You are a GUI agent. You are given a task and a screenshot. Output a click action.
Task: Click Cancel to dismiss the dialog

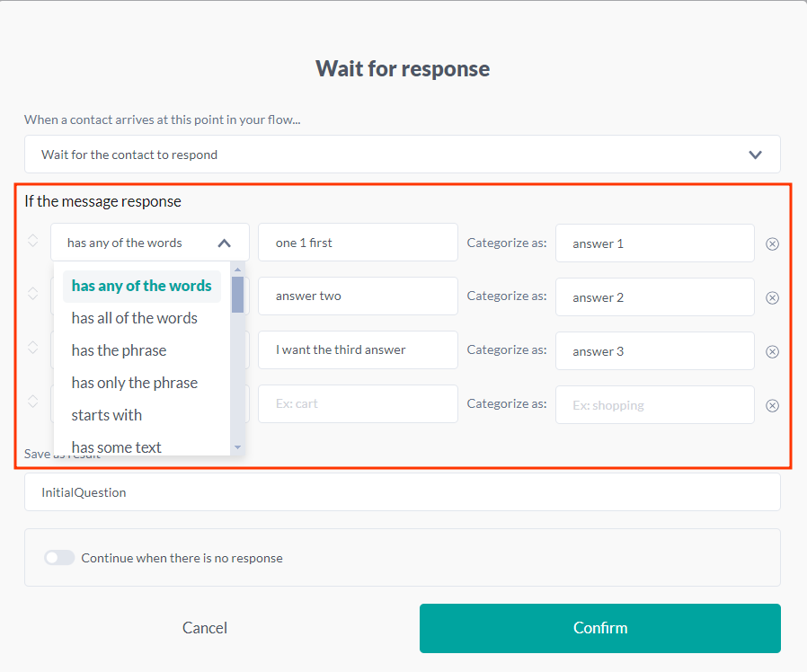[x=204, y=627]
